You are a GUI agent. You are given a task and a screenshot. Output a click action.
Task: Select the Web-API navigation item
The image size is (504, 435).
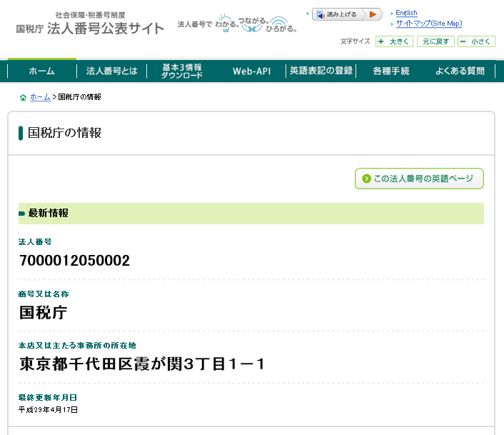pos(251,71)
